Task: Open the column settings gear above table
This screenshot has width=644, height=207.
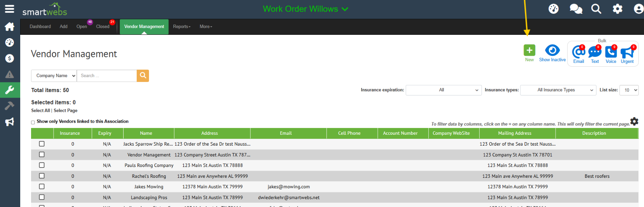Action: (634, 121)
